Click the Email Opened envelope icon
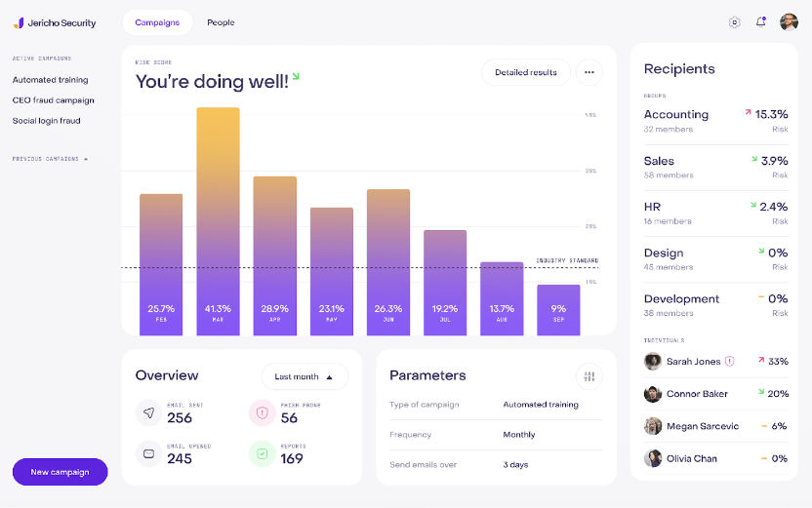 pos(148,453)
